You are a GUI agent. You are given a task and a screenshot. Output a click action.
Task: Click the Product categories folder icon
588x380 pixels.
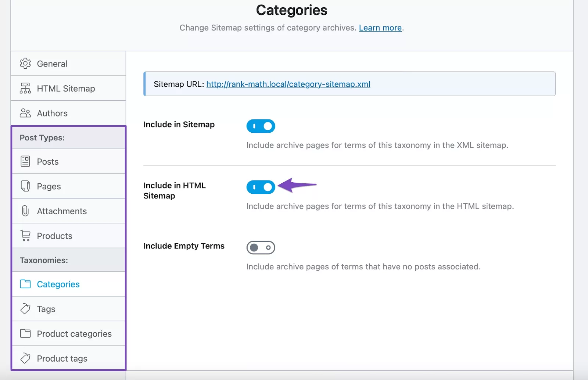[x=25, y=333]
